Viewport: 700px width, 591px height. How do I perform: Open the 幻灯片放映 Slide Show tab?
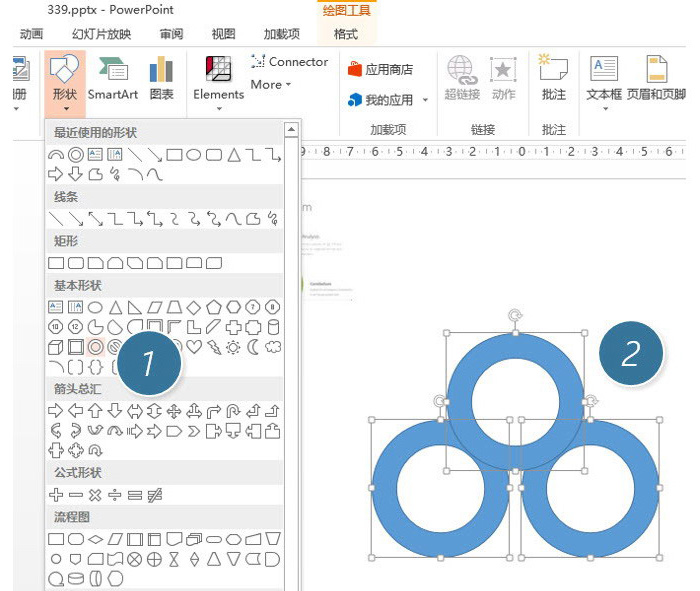point(101,34)
